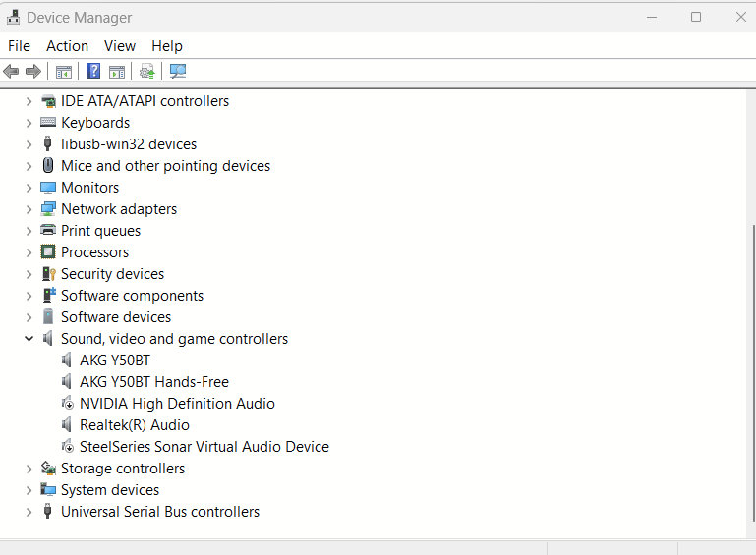Click the Back arrow in toolbar

[11, 71]
